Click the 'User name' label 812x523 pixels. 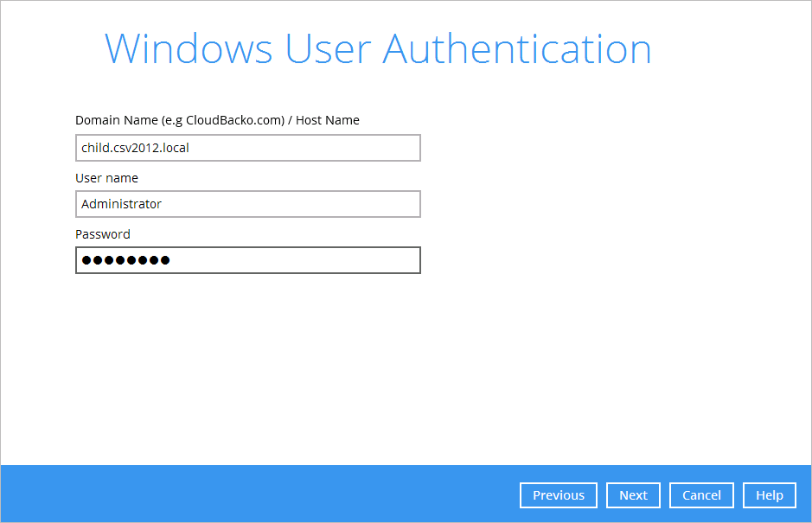(106, 178)
